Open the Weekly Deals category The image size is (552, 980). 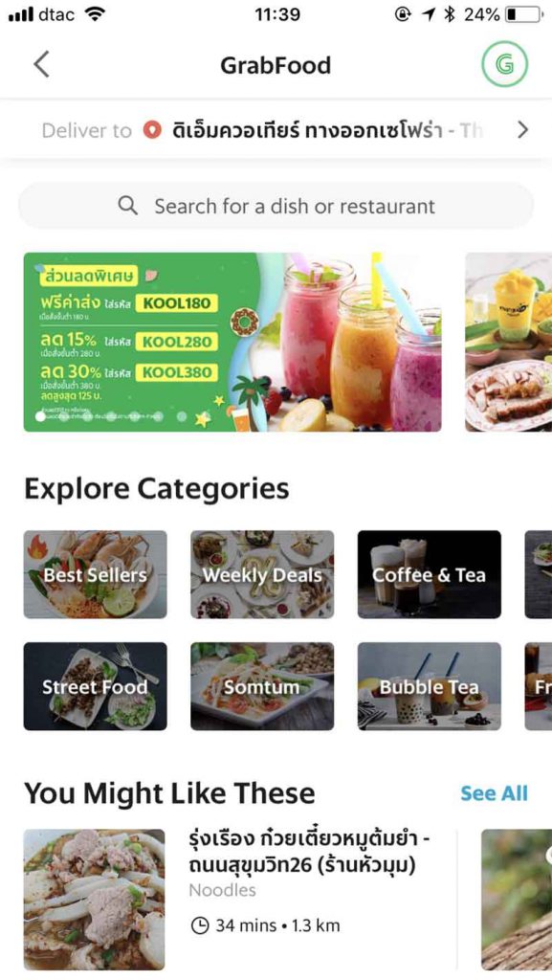[262, 574]
